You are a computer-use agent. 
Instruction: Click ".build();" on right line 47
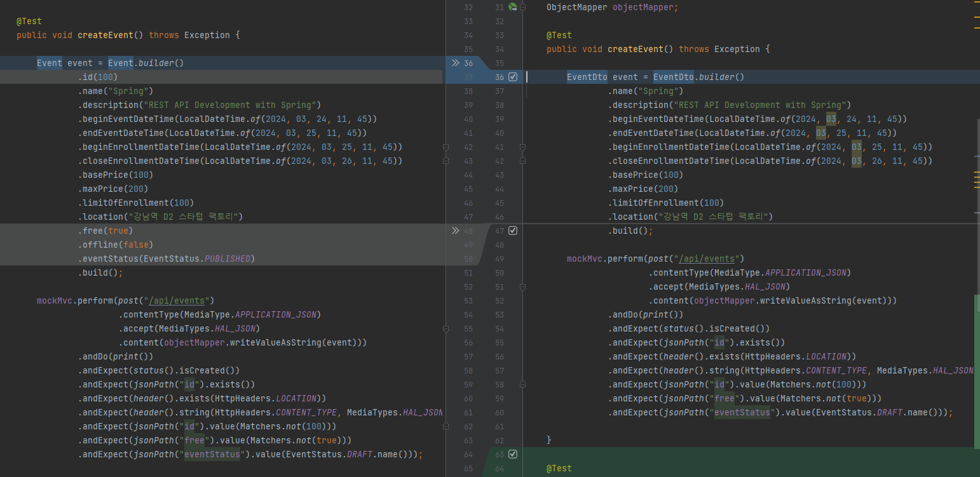click(x=630, y=231)
